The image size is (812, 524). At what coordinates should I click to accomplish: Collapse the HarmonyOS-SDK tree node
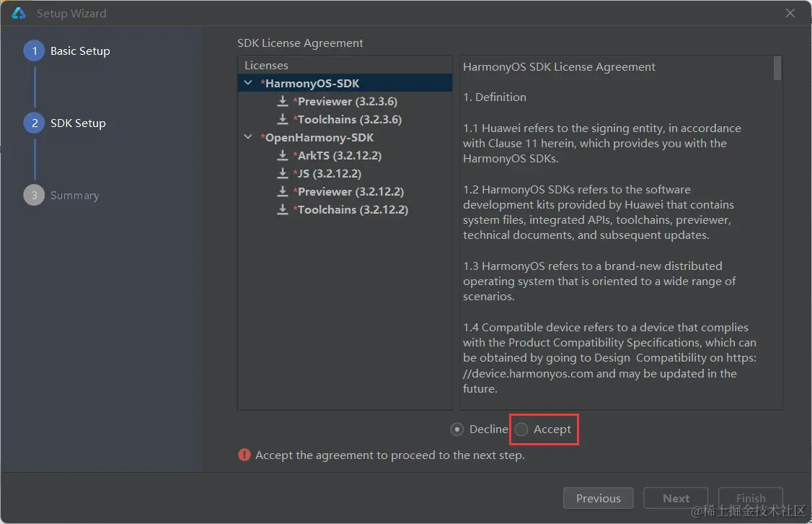tap(249, 83)
